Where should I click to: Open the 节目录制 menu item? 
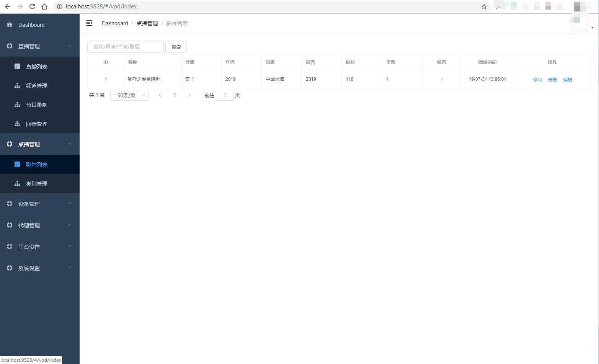coord(40,105)
